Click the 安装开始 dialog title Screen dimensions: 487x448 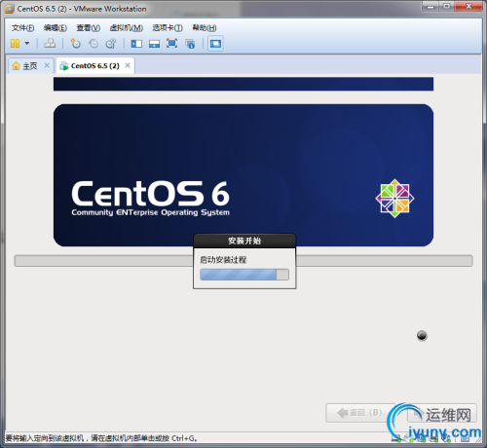[244, 241]
